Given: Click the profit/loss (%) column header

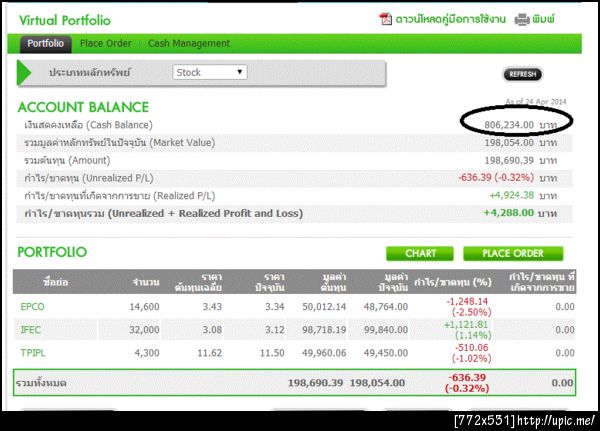Looking at the screenshot, I should tap(453, 282).
